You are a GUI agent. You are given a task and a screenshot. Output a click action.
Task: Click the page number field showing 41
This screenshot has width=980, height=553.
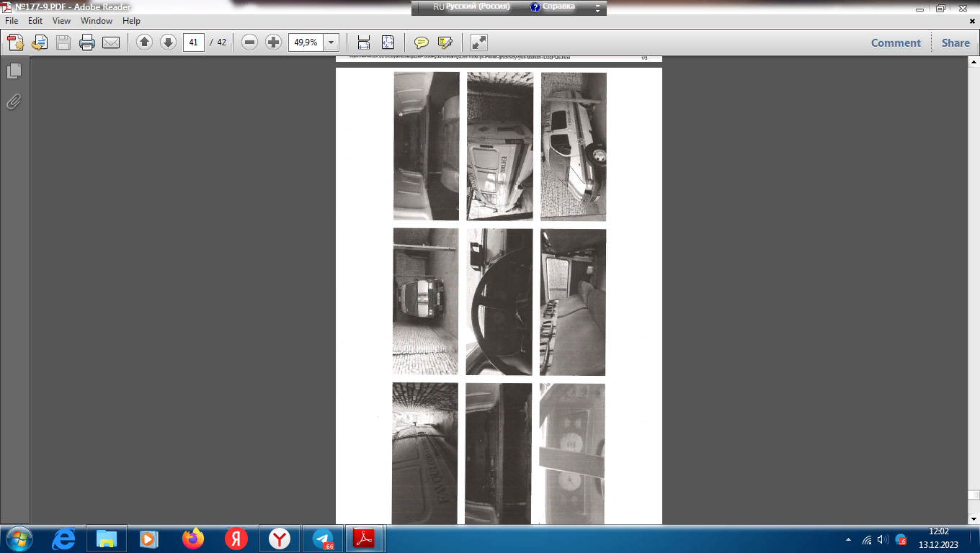pyautogui.click(x=193, y=42)
